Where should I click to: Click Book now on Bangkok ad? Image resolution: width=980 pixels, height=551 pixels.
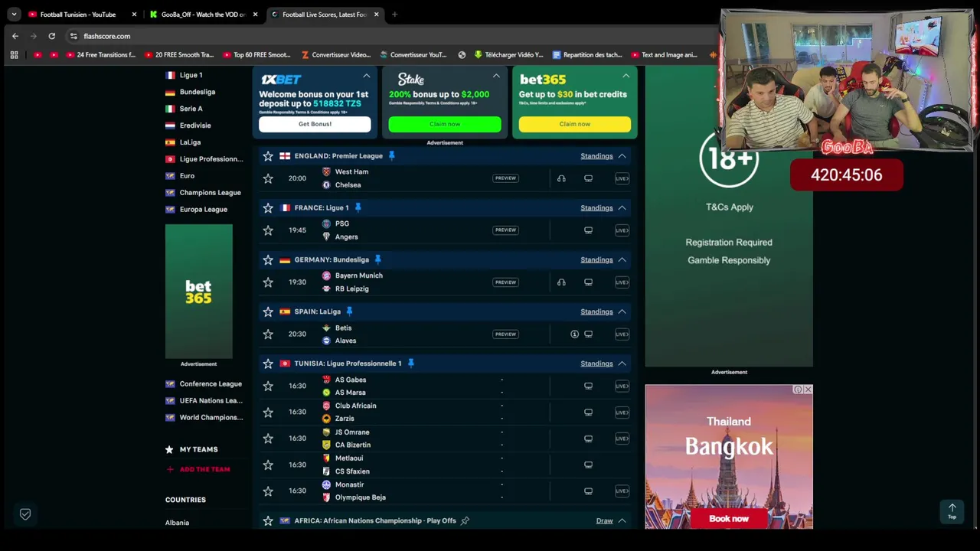coord(729,519)
